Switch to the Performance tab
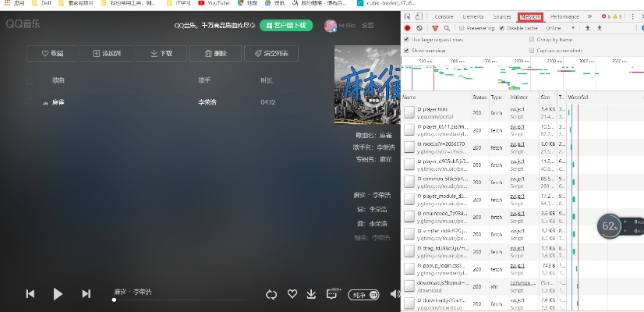 564,16
